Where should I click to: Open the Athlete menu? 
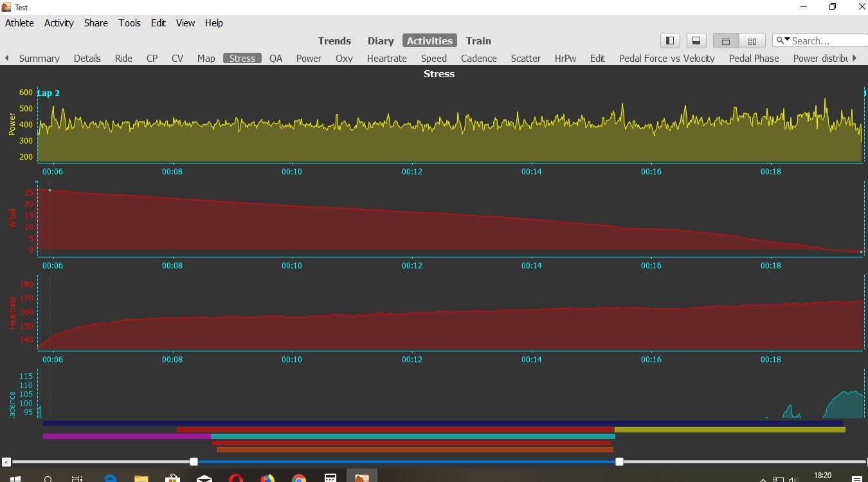point(19,23)
